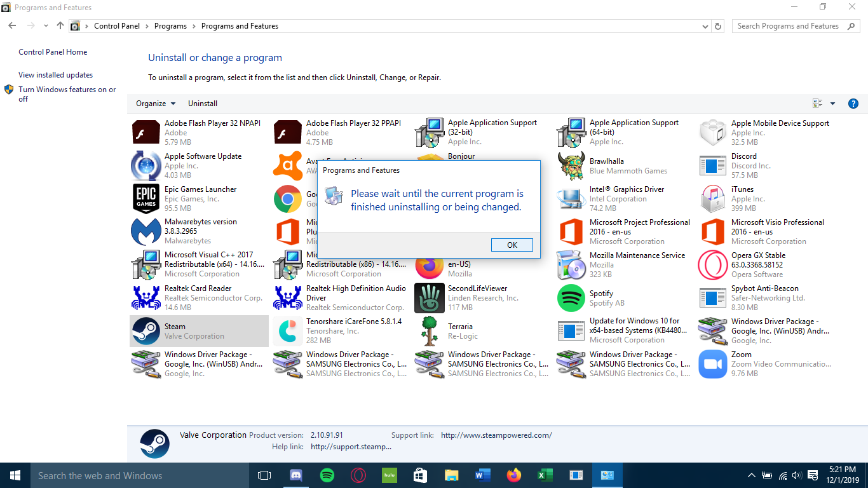Select the Spybot Anti-Beacon icon
868x488 pixels.
(x=713, y=298)
